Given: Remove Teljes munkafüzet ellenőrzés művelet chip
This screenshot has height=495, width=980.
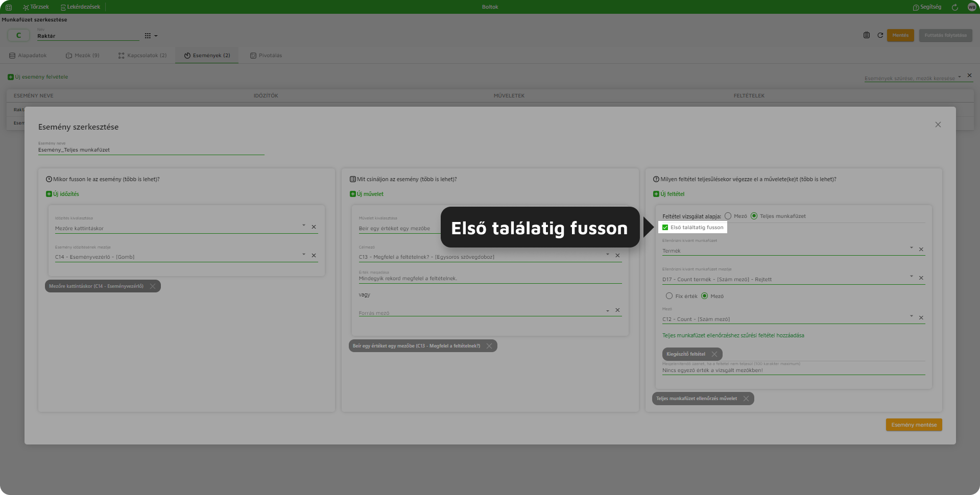Looking at the screenshot, I should [746, 399].
